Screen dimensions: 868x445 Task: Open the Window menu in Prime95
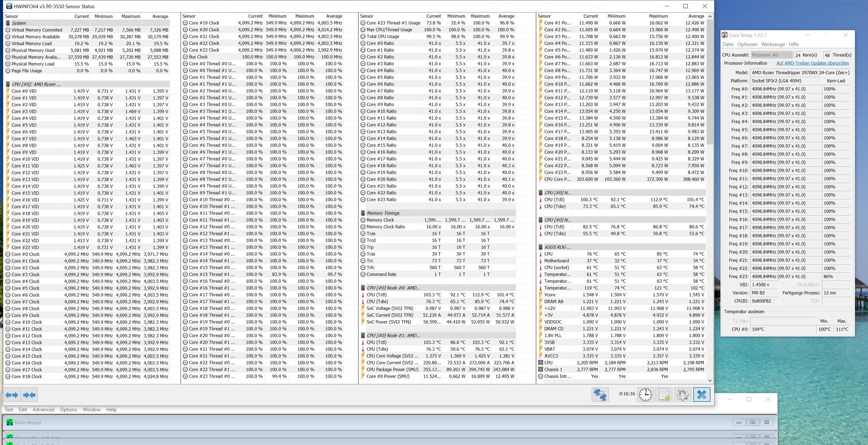(x=91, y=410)
